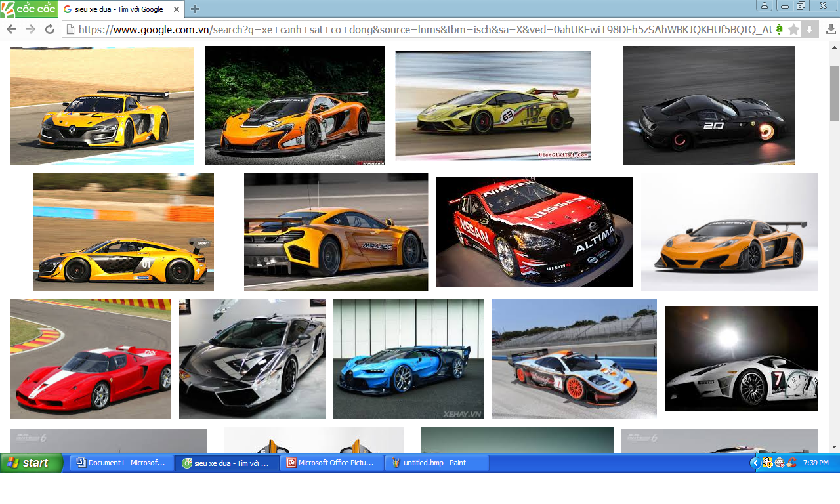This screenshot has height=504, width=840.
Task: Click the vertical scrollbar thumb
Action: coord(834,92)
